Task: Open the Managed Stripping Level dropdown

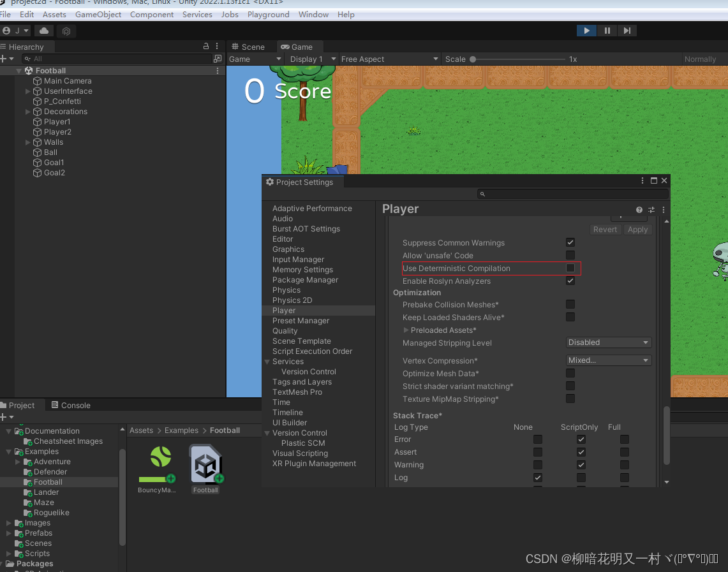Action: tap(607, 342)
